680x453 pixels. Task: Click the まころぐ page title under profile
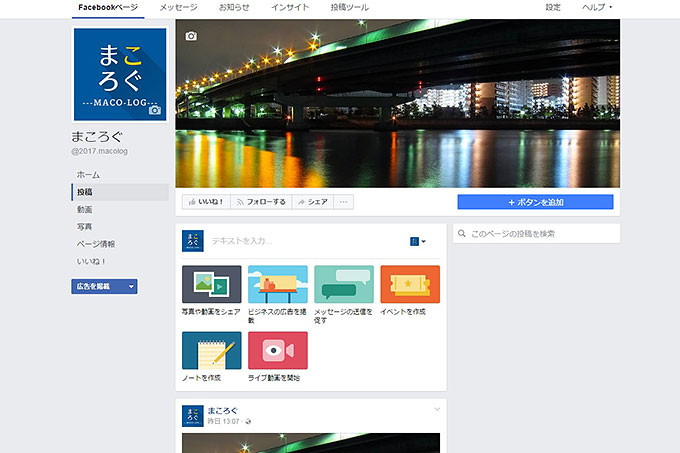click(97, 137)
